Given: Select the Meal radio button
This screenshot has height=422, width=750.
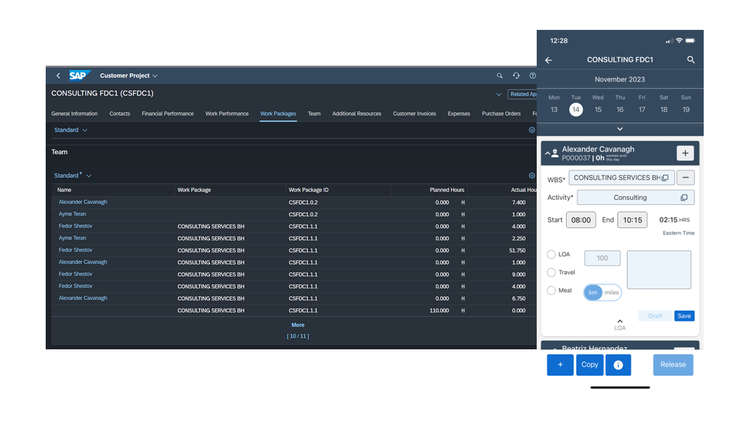Looking at the screenshot, I should 551,290.
